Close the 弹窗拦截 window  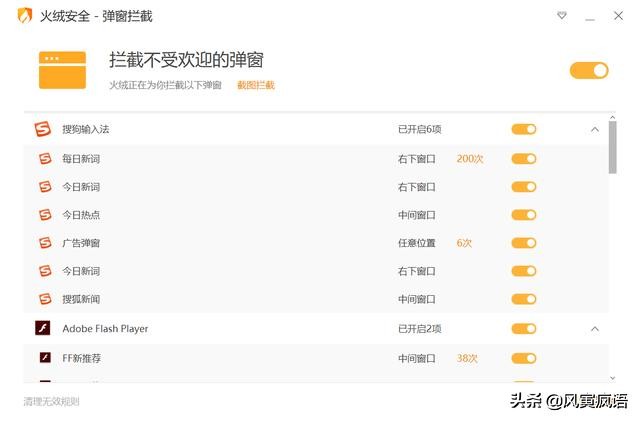618,16
